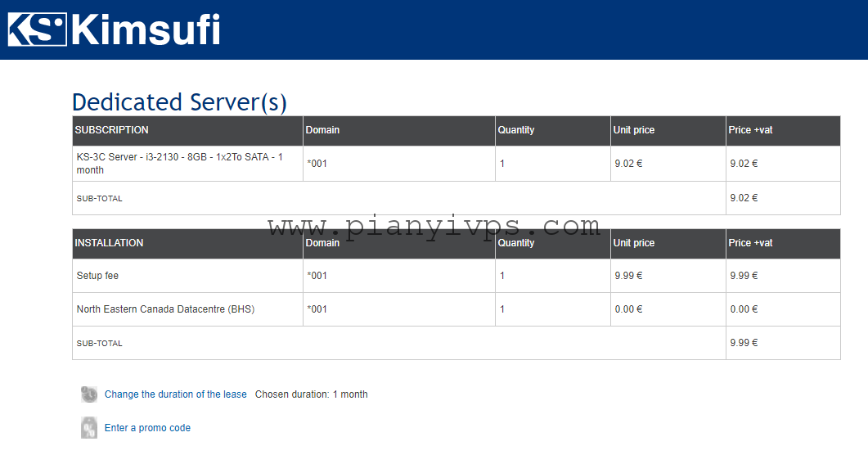Click Domain header in subscription table
Screen dimensions: 868x455
[x=399, y=131]
